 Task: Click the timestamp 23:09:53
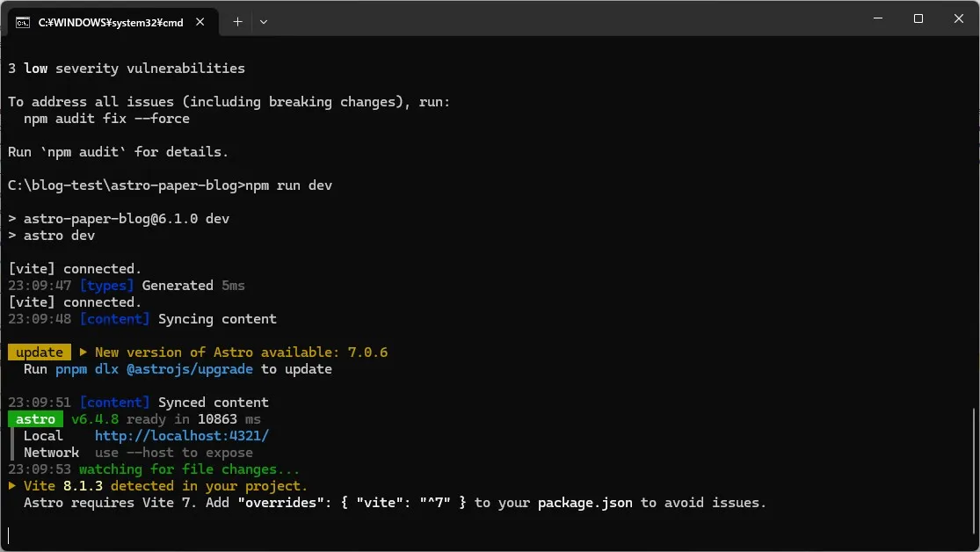(x=40, y=468)
